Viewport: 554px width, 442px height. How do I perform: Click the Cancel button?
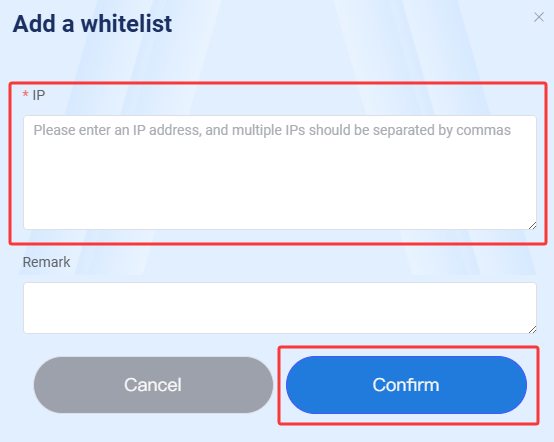point(153,385)
